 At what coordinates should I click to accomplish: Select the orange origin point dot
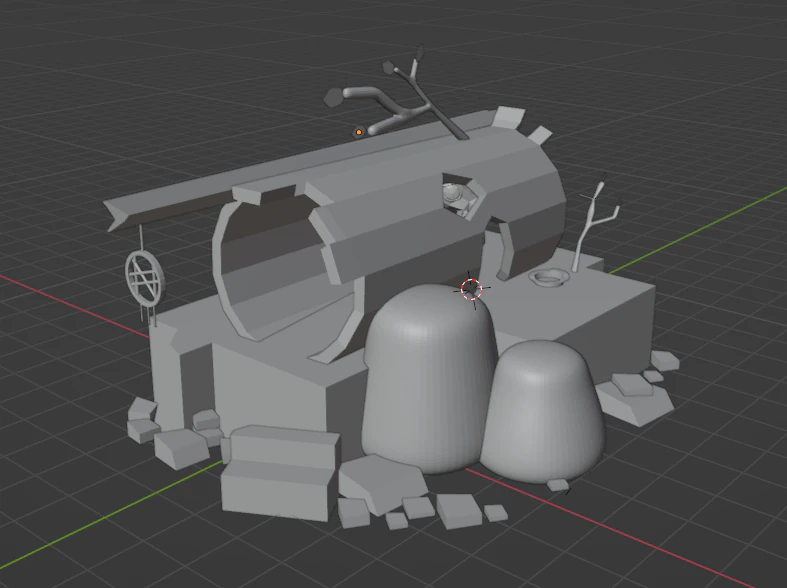tap(359, 132)
